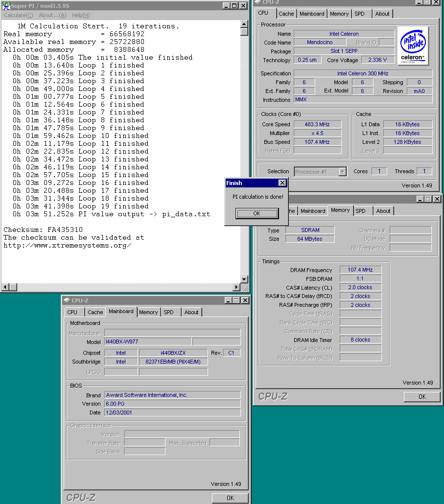
Task: Click the Super PI title bar icon
Action: point(6,6)
